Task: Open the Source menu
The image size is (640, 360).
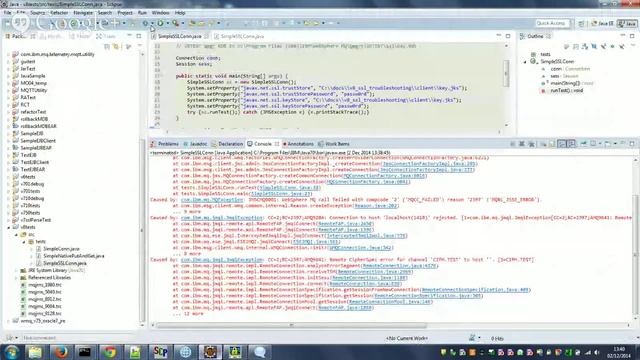Action: 38,13
